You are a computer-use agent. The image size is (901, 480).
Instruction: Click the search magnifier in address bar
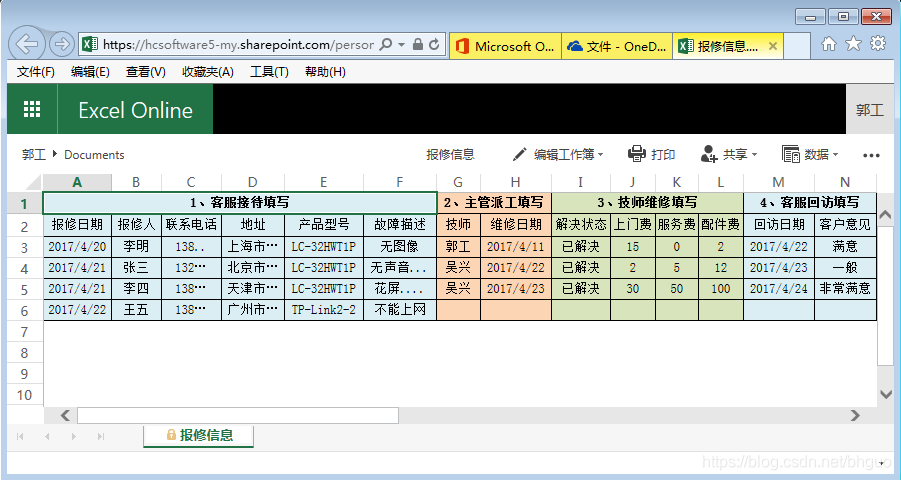click(387, 44)
